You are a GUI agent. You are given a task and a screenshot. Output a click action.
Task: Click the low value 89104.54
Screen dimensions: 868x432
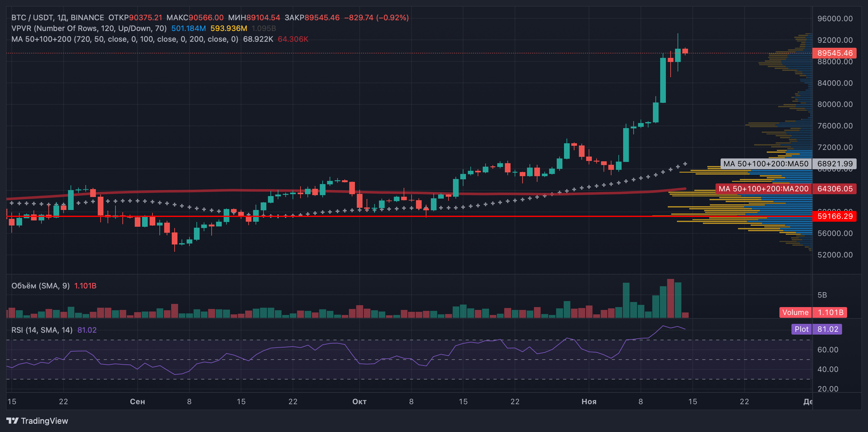(263, 17)
